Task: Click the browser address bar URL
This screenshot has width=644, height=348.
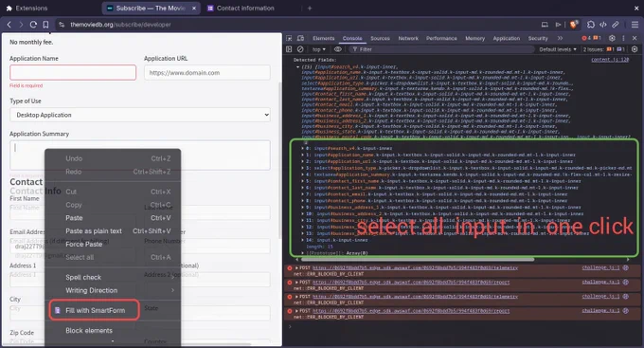Action: point(120,25)
